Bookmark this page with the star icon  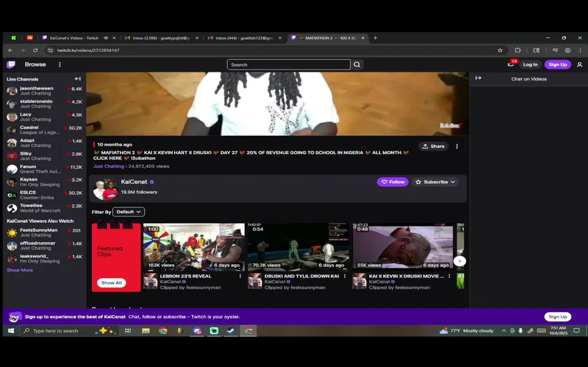tap(500, 50)
